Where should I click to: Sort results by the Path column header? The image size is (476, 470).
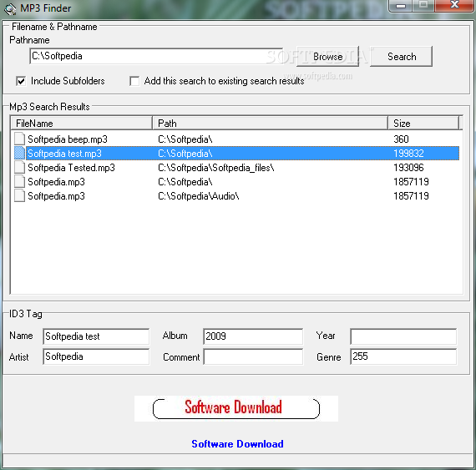pos(270,124)
